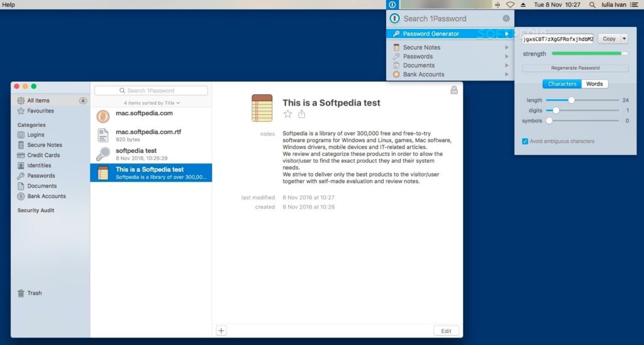
Task: Select Secure Notes category in the sidebar
Action: click(45, 145)
